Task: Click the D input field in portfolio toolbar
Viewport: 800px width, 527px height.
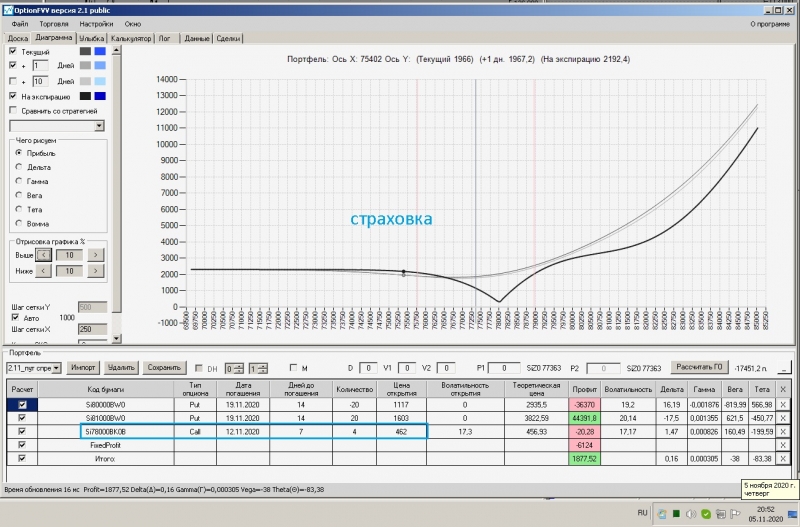Action: [368, 368]
